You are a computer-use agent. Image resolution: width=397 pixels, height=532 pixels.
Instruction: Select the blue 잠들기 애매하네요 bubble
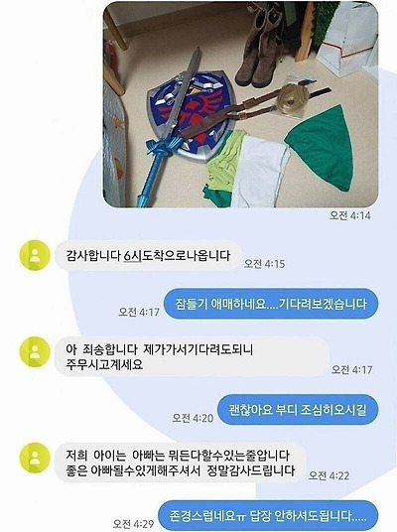[271, 304]
